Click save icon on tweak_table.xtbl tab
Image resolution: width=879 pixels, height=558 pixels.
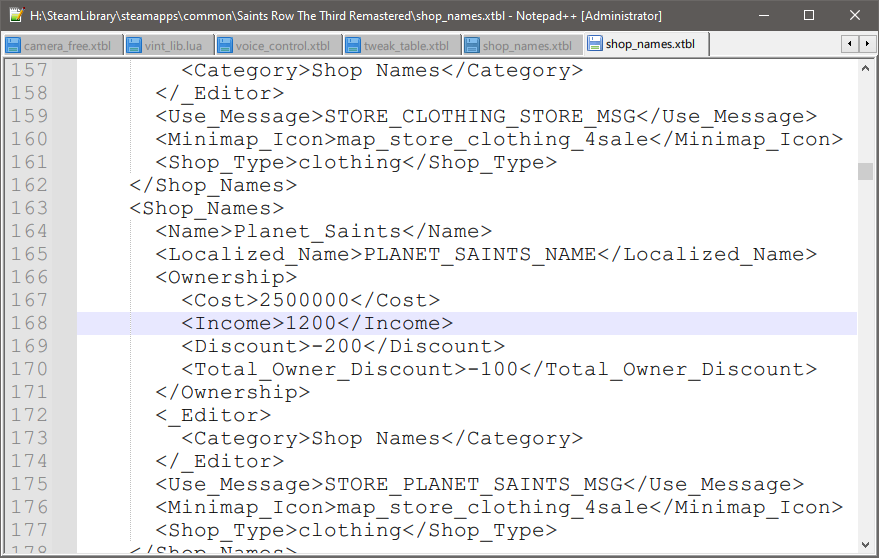(x=353, y=45)
